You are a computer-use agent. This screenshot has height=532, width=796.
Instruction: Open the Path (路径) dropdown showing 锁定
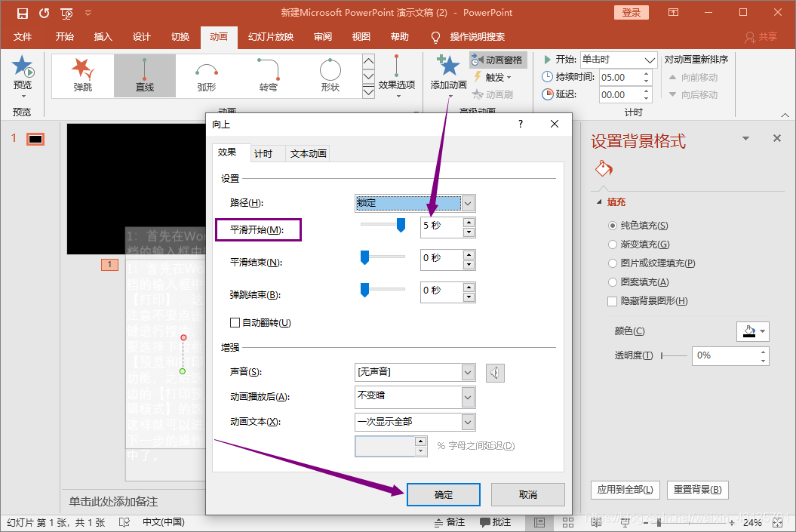(x=415, y=203)
